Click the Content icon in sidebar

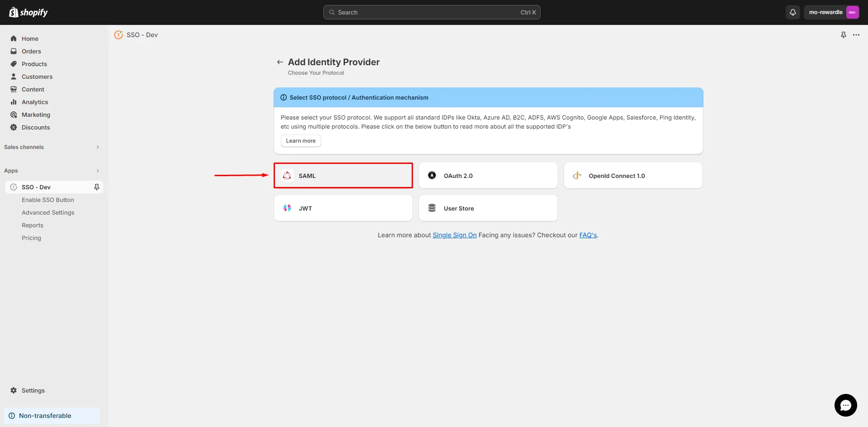(x=14, y=89)
